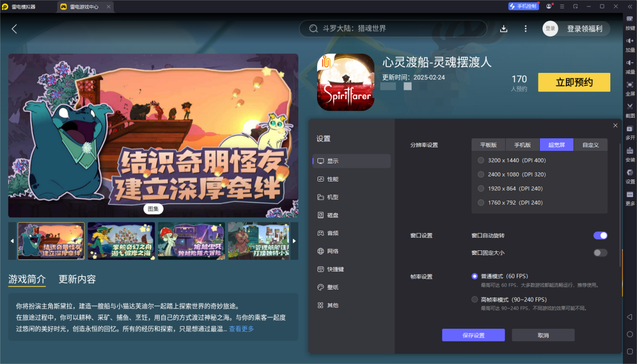Select the second game screenshot thumbnail
This screenshot has width=637, height=364.
(121, 241)
